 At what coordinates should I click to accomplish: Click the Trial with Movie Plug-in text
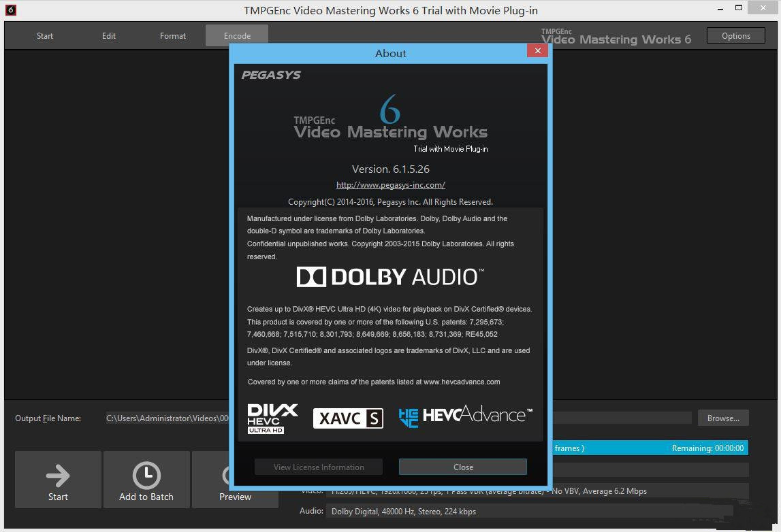pyautogui.click(x=451, y=149)
